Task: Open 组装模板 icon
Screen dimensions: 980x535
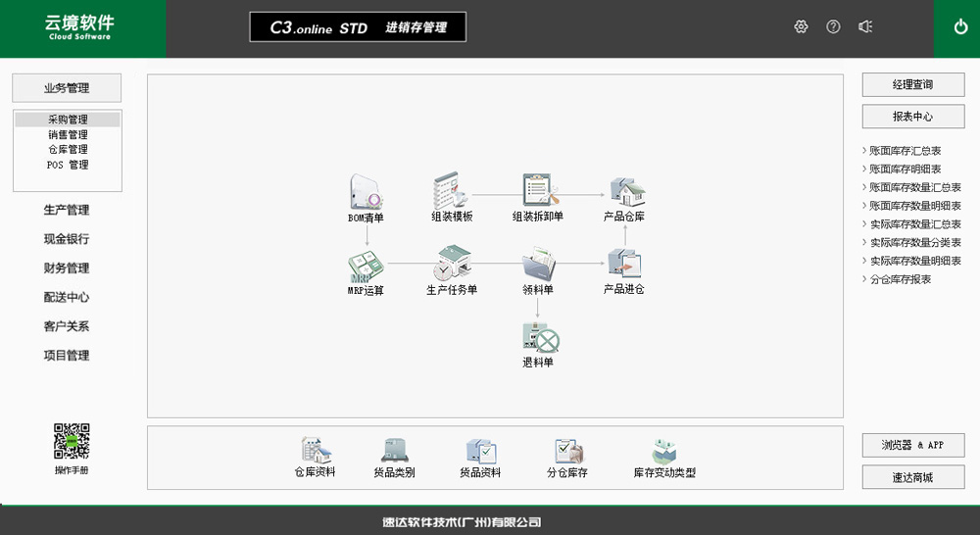Action: coord(452,190)
